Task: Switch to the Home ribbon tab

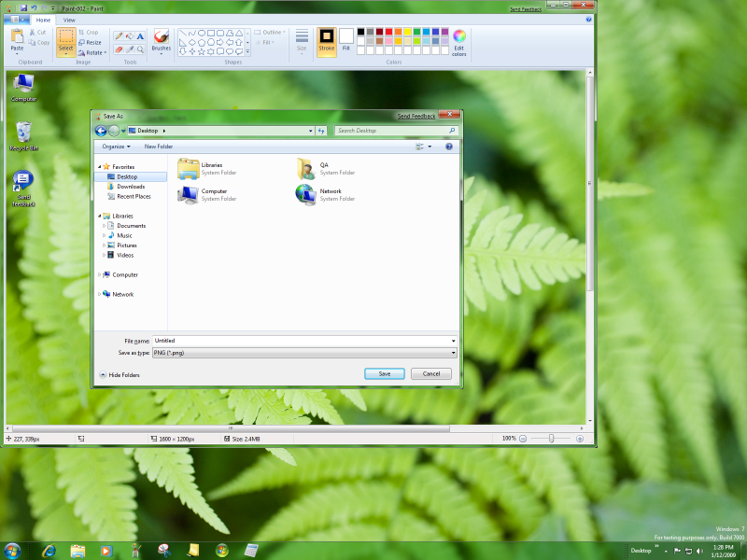Action: [43, 20]
